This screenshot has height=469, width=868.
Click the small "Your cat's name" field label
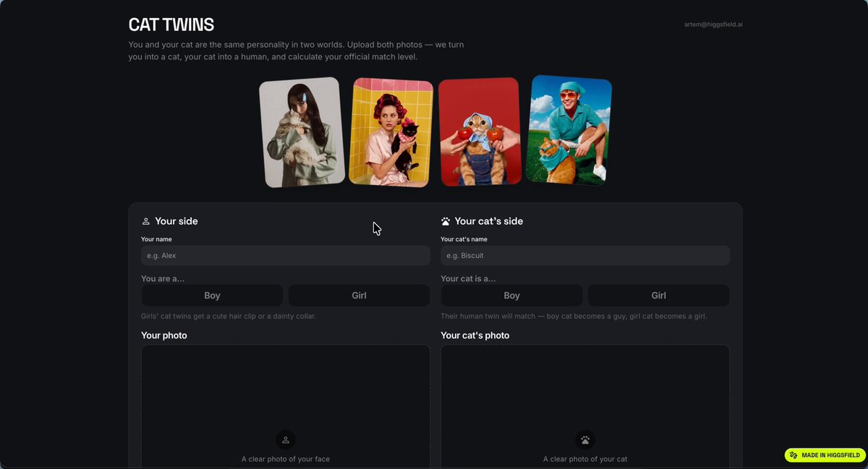[x=464, y=239]
